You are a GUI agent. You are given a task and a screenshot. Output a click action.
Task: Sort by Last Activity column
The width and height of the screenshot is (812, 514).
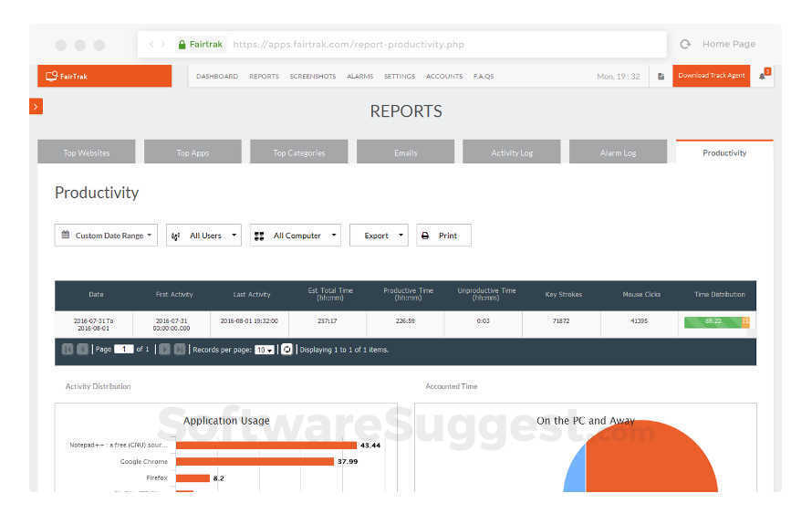(252, 294)
